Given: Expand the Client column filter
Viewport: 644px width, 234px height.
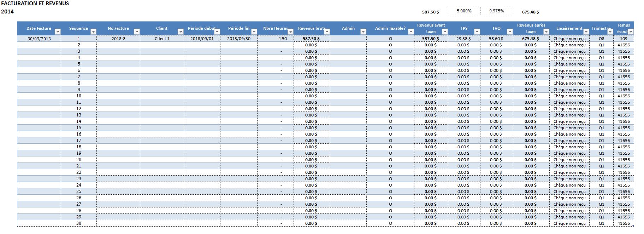Looking at the screenshot, I should [x=181, y=32].
